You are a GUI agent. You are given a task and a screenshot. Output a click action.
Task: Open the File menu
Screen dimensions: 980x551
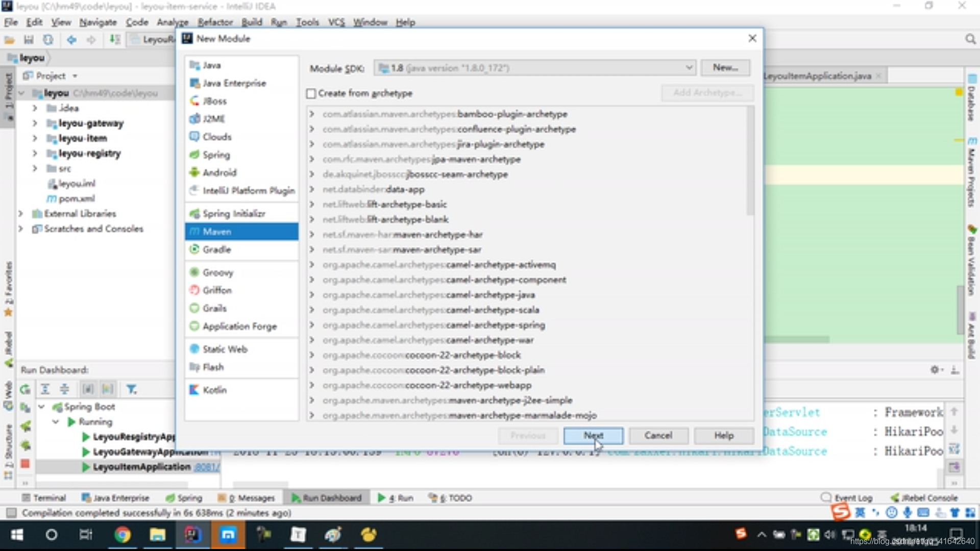(x=11, y=22)
